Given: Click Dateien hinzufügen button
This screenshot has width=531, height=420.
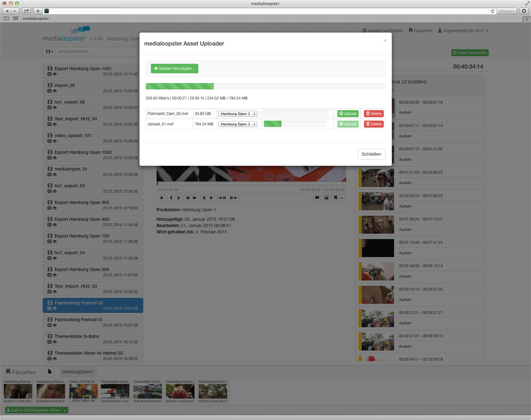Looking at the screenshot, I should click(175, 68).
